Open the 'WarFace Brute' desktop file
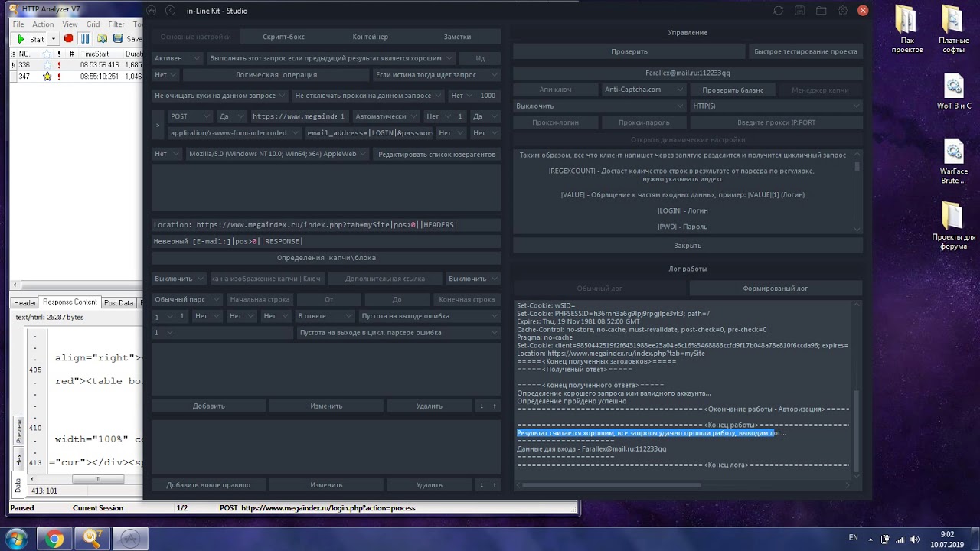 (953, 162)
